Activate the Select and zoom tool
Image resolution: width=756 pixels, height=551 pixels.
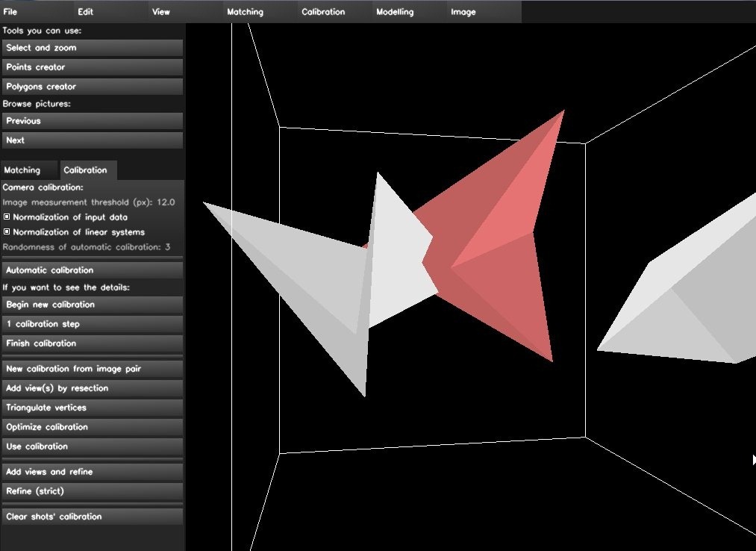(x=93, y=48)
